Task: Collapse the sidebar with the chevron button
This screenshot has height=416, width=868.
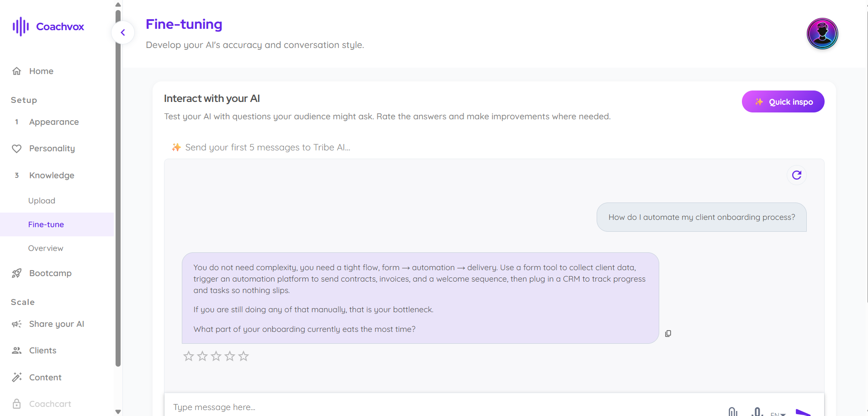Action: pos(123,32)
